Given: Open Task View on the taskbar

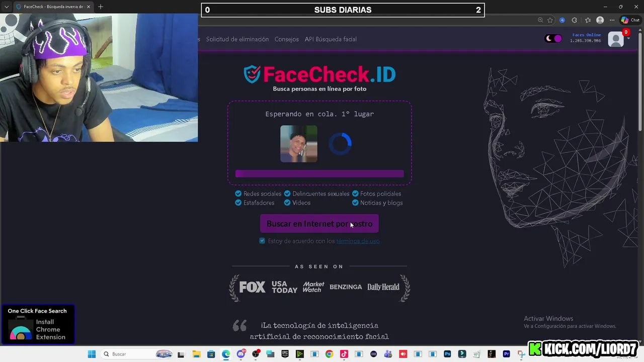Looking at the screenshot, I should coord(181,354).
